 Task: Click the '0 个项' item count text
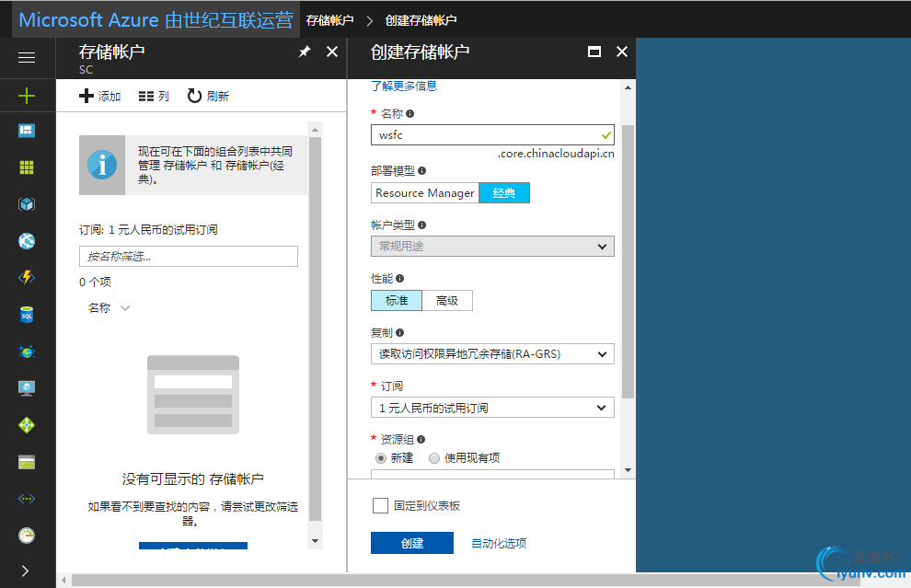coord(96,282)
